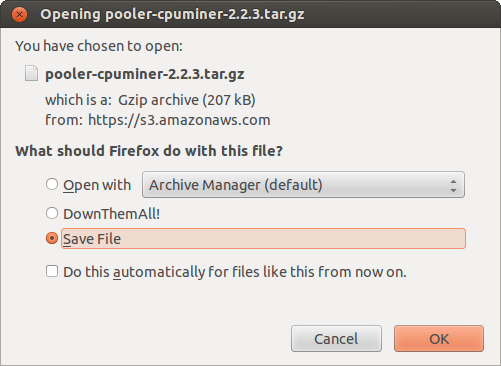Click the DownThemAll! label text
This screenshot has width=501, height=366.
point(112,214)
